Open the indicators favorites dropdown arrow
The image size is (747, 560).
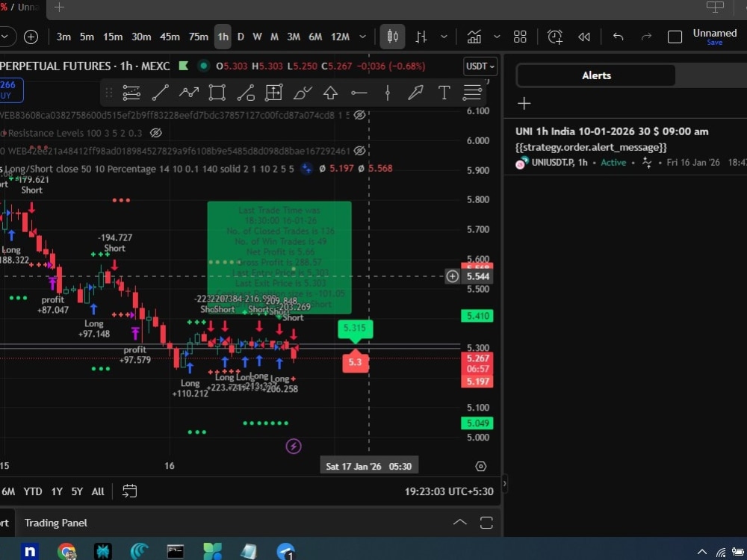(497, 37)
